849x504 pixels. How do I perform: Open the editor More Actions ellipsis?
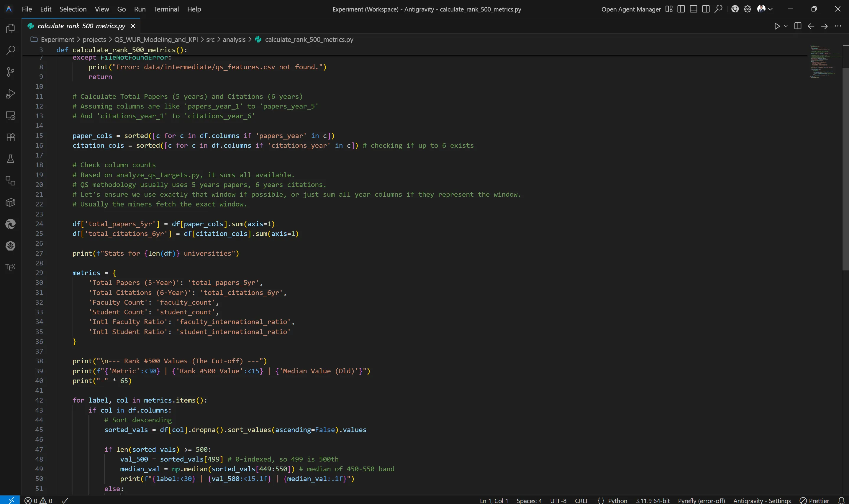(x=838, y=26)
